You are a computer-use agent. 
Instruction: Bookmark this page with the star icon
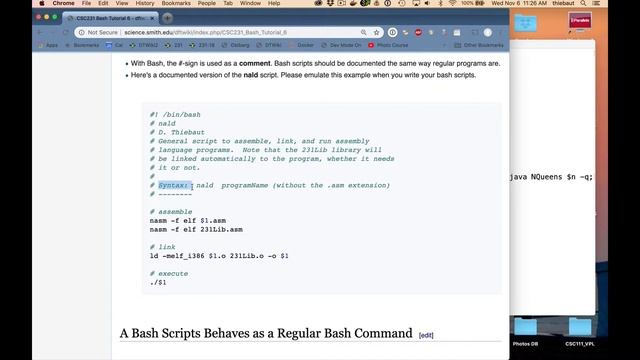click(376, 32)
